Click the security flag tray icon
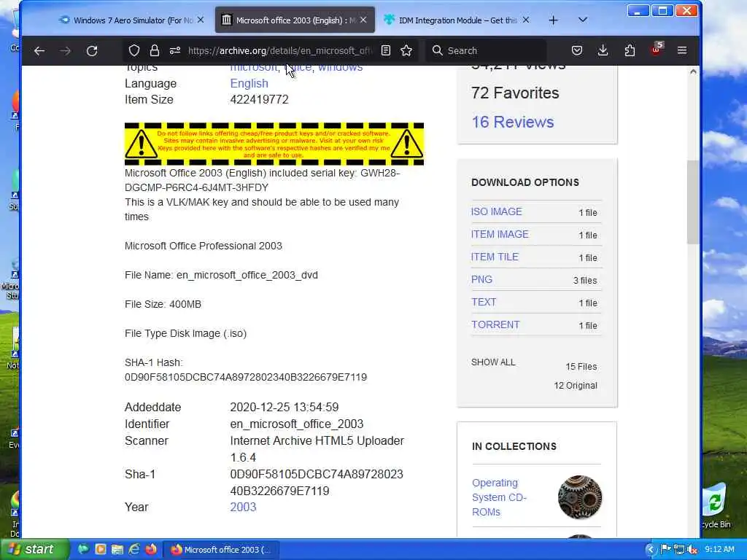Image resolution: width=747 pixels, height=560 pixels. click(x=666, y=550)
